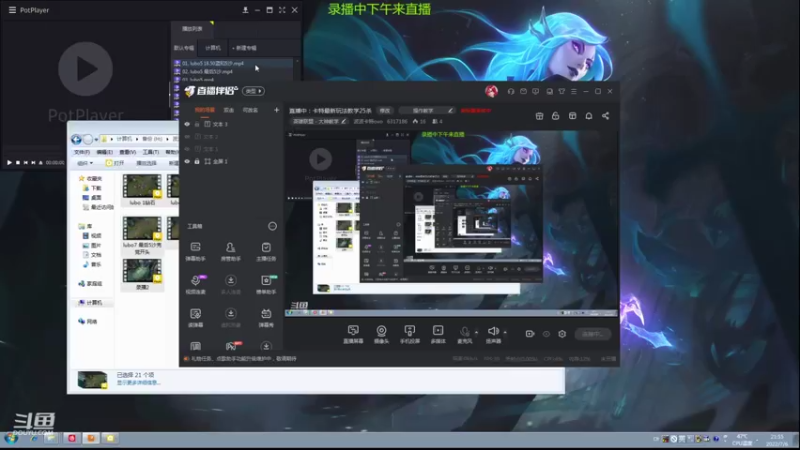Toggle visibility eye for 文本 1 layer
Viewport: 800px width, 450px height.
(187, 149)
